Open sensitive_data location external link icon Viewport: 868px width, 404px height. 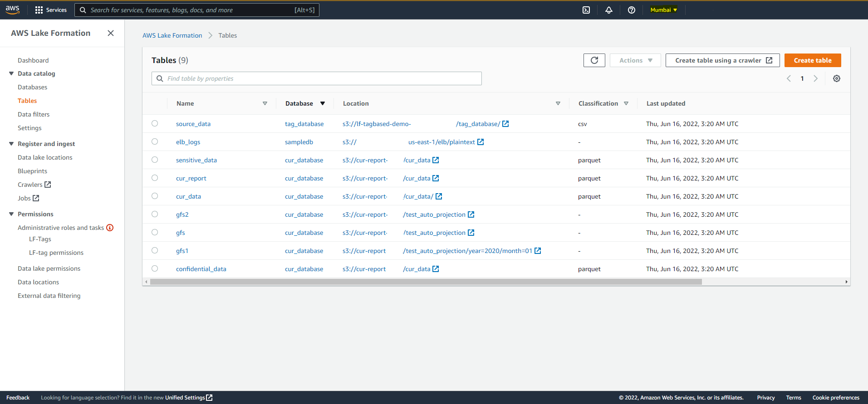click(436, 160)
